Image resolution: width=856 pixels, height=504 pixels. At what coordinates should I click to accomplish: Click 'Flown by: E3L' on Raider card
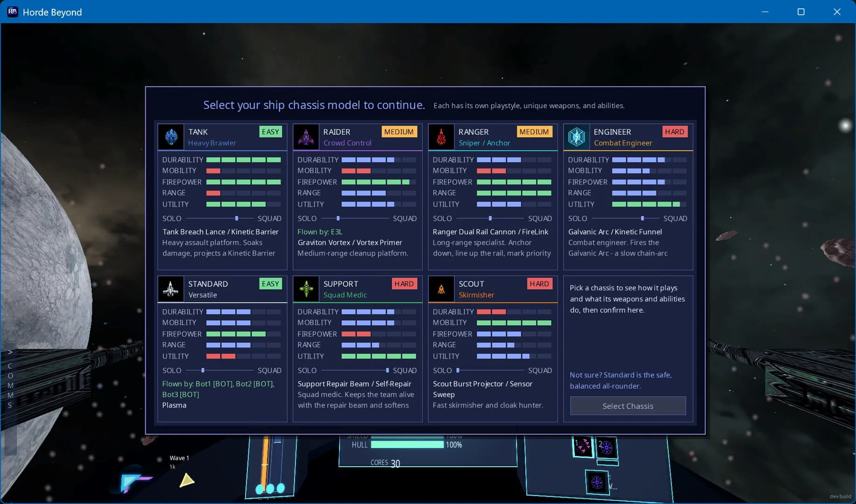320,232
